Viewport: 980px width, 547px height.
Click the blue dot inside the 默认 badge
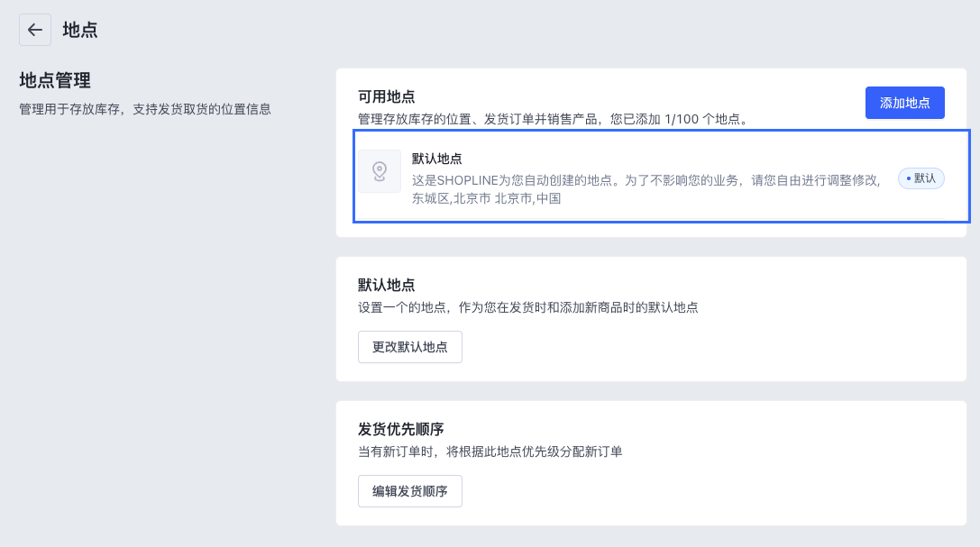click(907, 178)
